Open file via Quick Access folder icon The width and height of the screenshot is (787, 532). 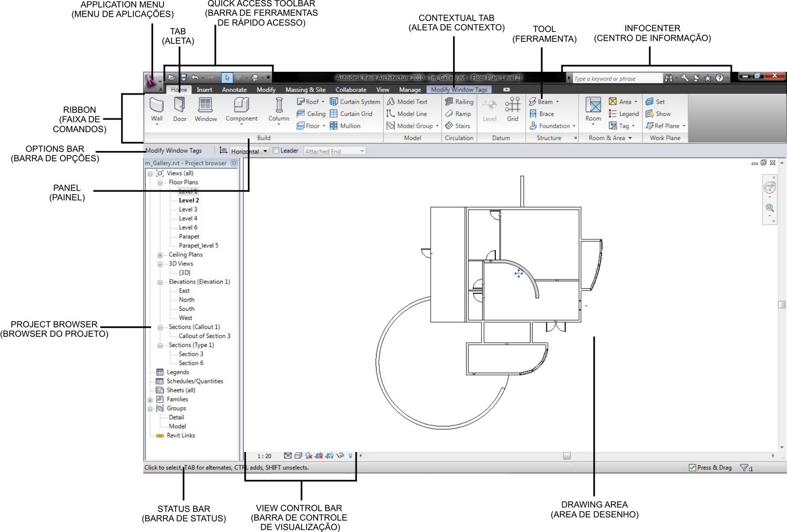(x=171, y=78)
